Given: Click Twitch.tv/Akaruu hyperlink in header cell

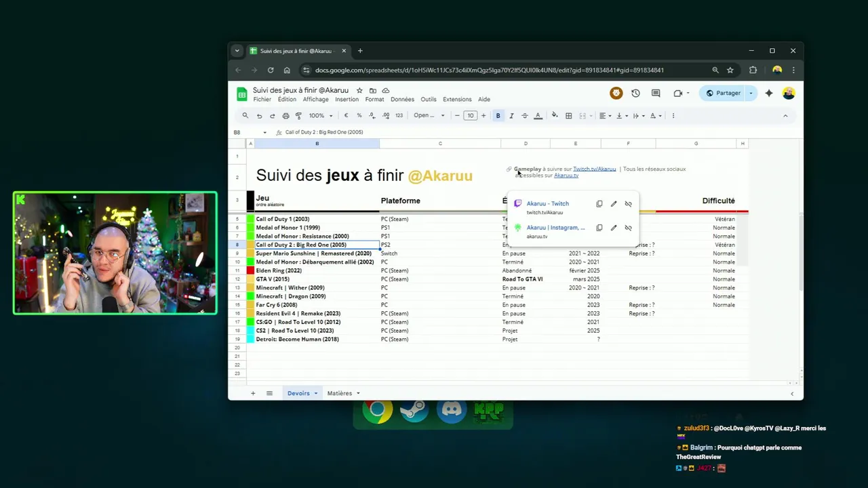Looking at the screenshot, I should pos(594,169).
